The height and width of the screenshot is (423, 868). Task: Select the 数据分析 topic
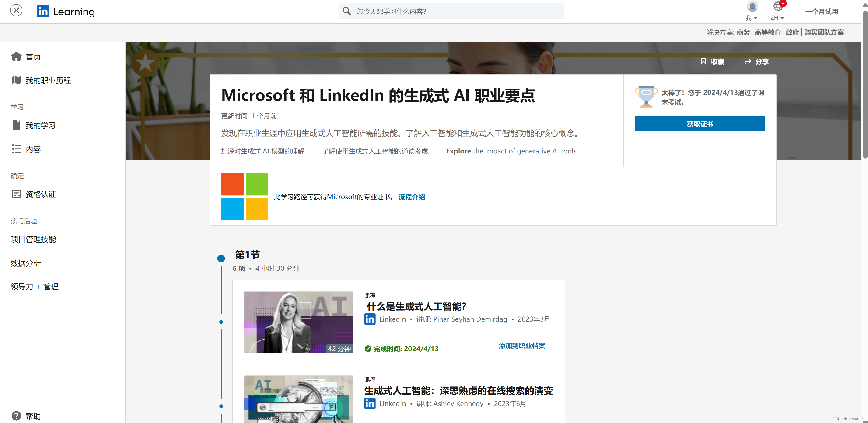[x=26, y=263]
